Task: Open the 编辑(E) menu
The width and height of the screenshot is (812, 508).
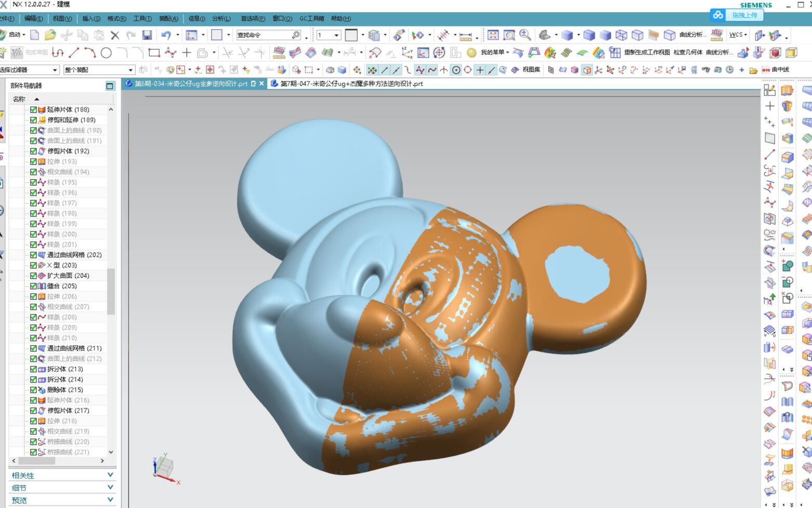Action: click(x=34, y=19)
